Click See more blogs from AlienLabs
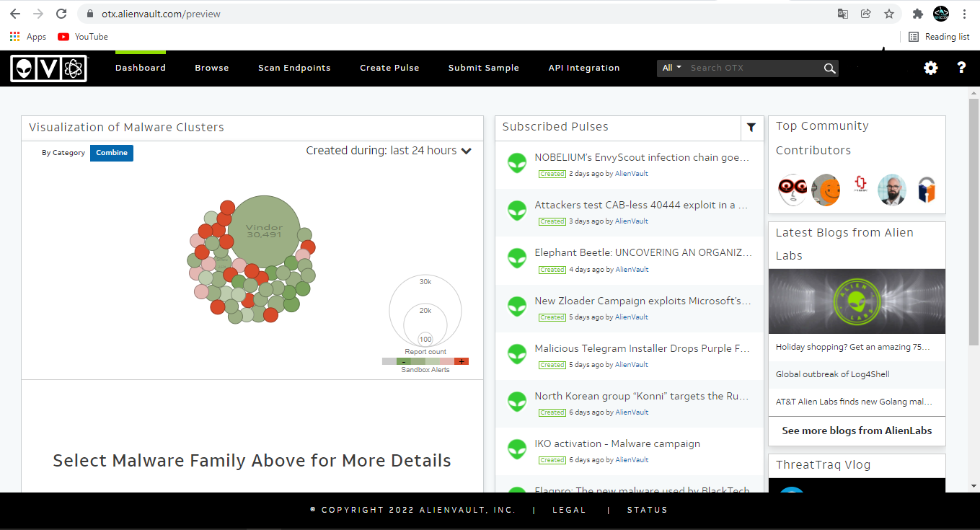The width and height of the screenshot is (980, 530). point(857,430)
